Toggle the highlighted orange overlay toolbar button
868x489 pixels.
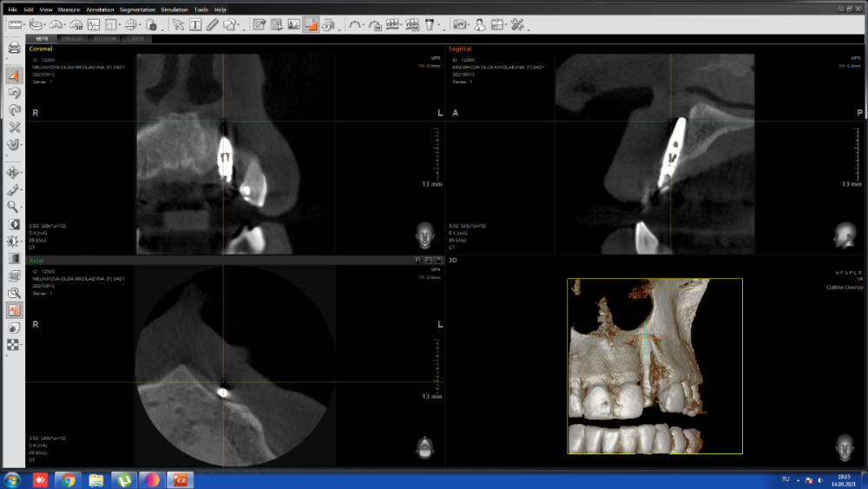click(x=311, y=25)
